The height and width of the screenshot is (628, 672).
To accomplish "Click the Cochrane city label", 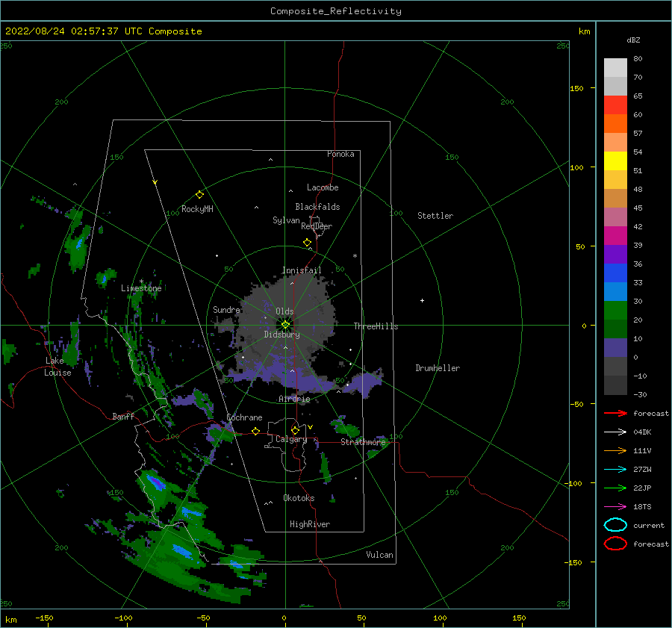I will 244,417.
